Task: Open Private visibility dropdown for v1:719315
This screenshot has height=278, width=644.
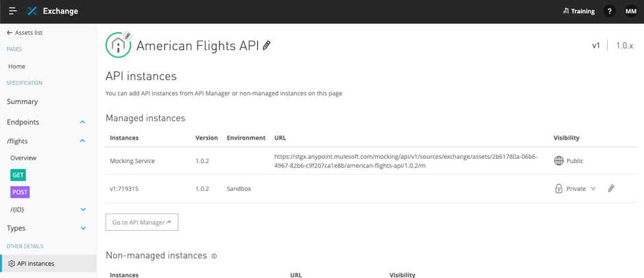Action: 575,188
